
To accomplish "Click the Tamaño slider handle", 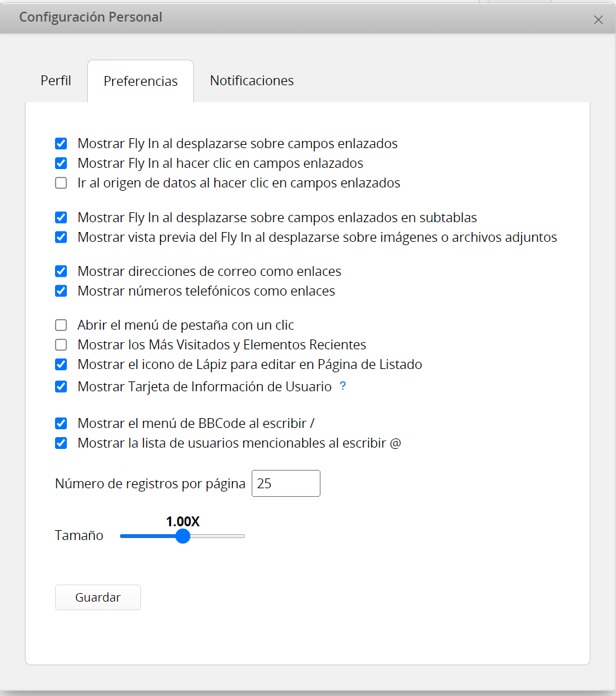I will [183, 536].
